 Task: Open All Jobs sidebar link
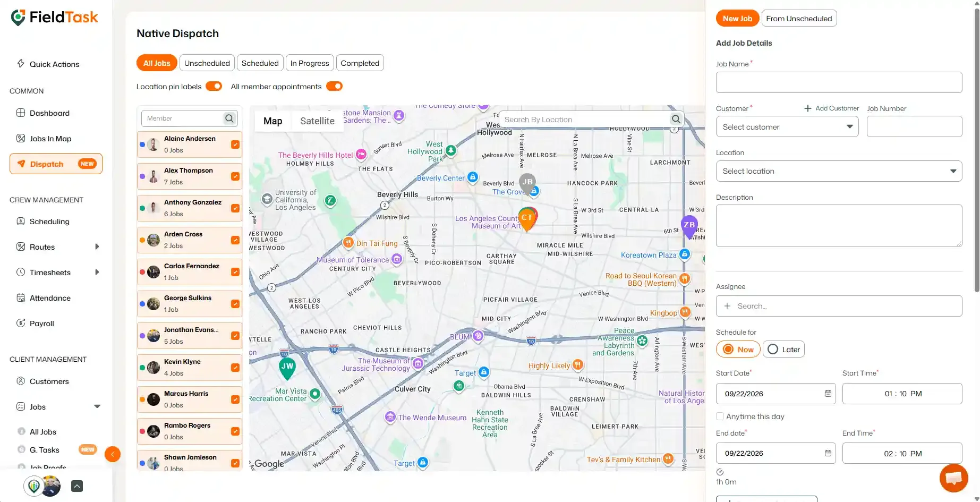point(43,432)
